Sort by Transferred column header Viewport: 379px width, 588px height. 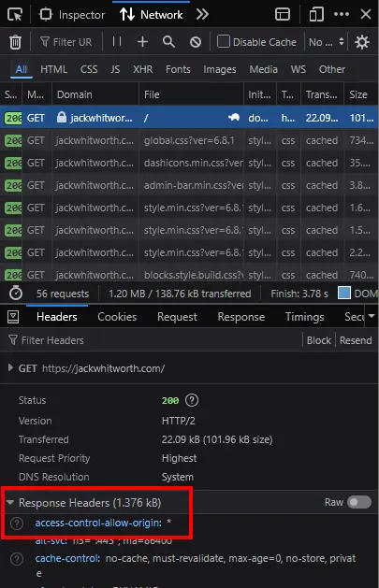click(322, 94)
